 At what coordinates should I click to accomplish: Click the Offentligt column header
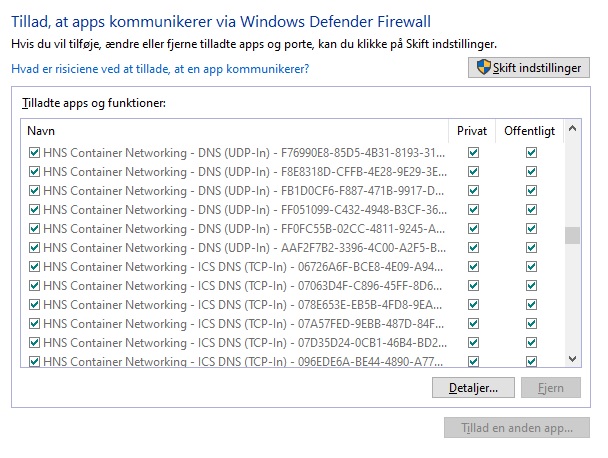pyautogui.click(x=529, y=131)
